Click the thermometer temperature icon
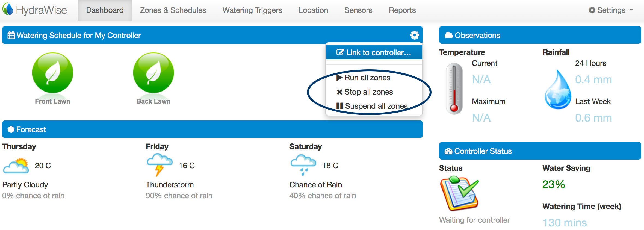This screenshot has width=644, height=230. coord(454,89)
